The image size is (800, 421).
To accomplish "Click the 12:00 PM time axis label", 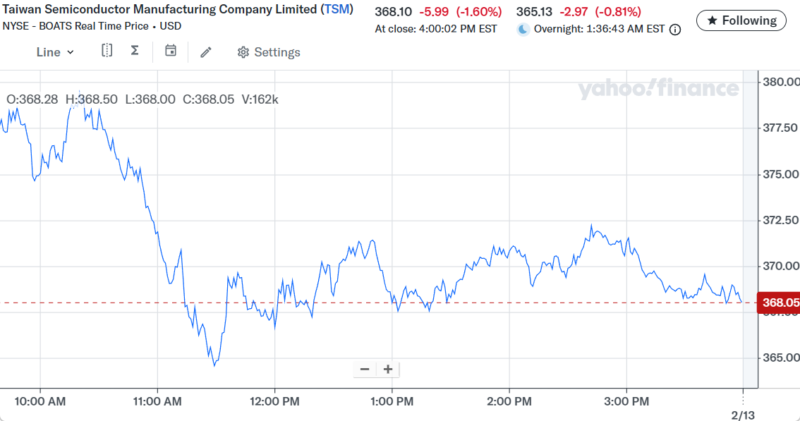I will [274, 401].
